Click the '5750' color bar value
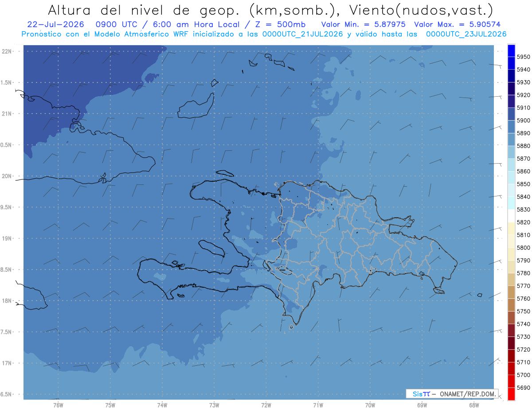The height and width of the screenshot is (411, 532). pyautogui.click(x=523, y=311)
